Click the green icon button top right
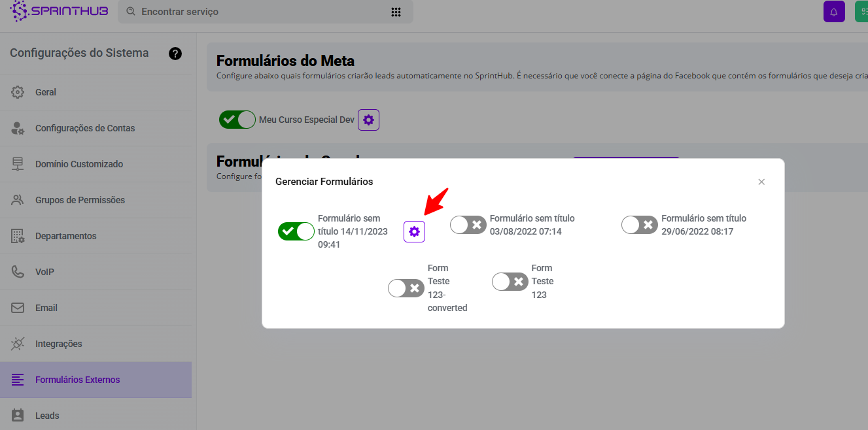868x430 pixels. click(x=861, y=12)
